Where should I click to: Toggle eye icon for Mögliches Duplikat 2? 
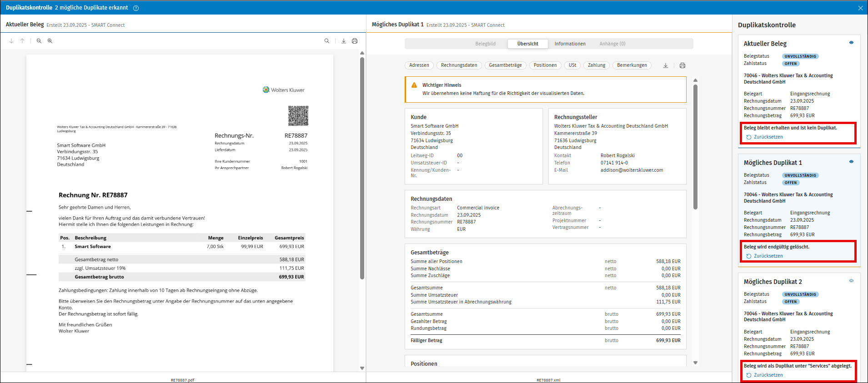(851, 281)
